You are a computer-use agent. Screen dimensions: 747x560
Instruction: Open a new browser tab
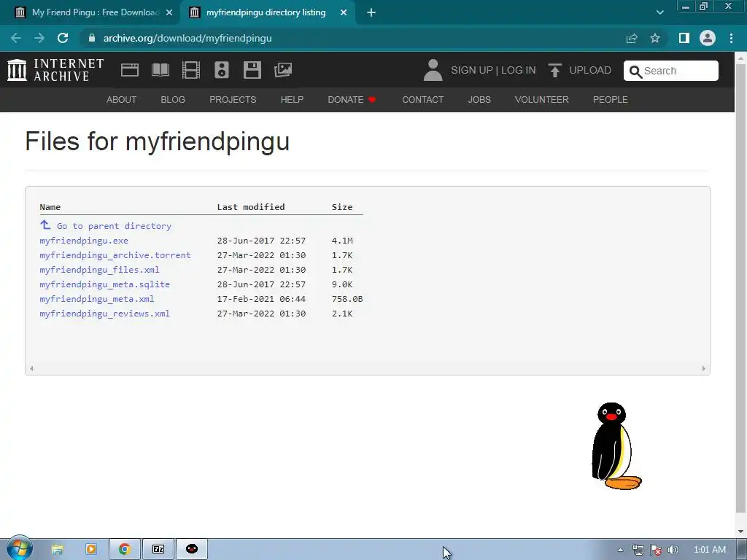(371, 12)
